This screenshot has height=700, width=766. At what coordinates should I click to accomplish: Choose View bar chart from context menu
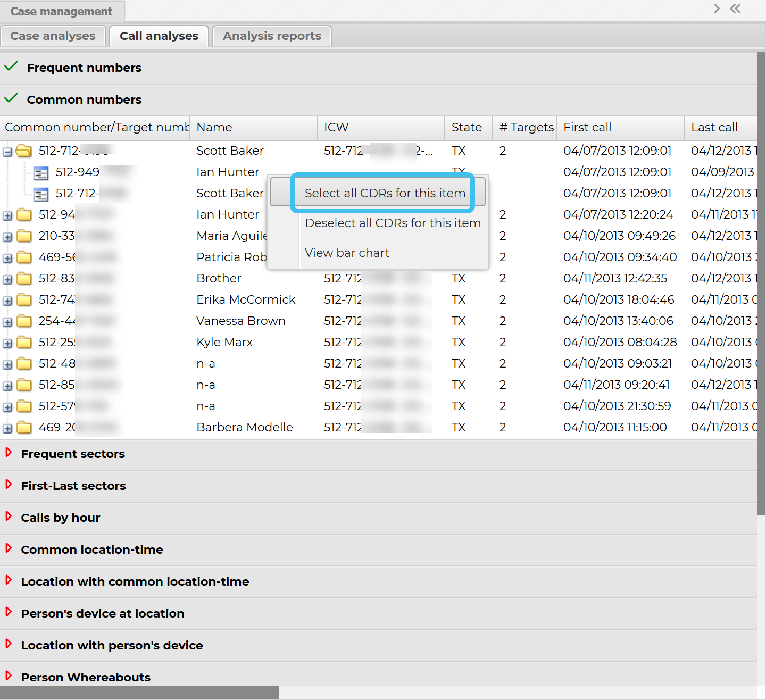pyautogui.click(x=347, y=253)
